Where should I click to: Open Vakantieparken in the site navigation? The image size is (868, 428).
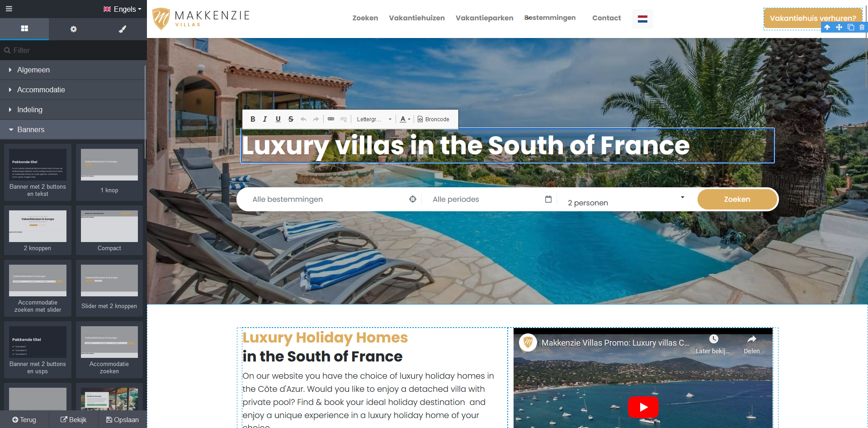[x=484, y=18]
